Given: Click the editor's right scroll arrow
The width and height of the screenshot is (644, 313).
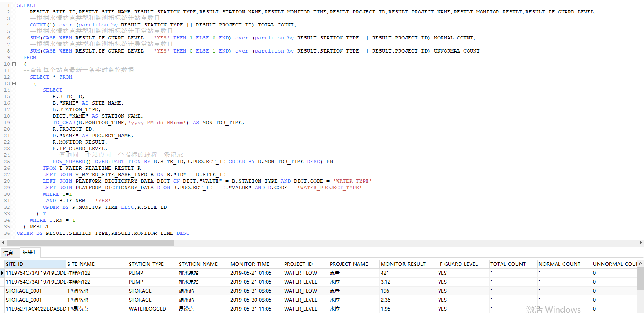Looking at the screenshot, I should (x=640, y=243).
